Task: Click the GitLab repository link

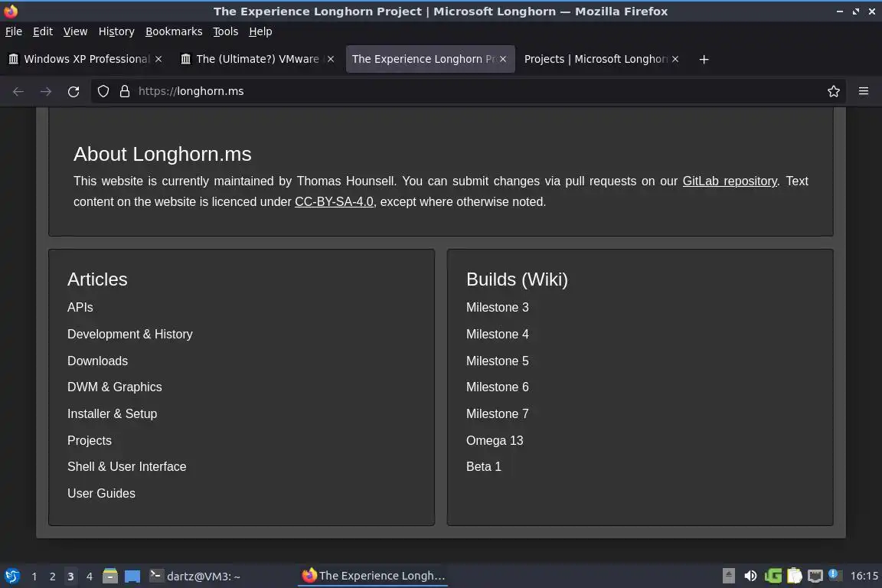Action: click(730, 181)
